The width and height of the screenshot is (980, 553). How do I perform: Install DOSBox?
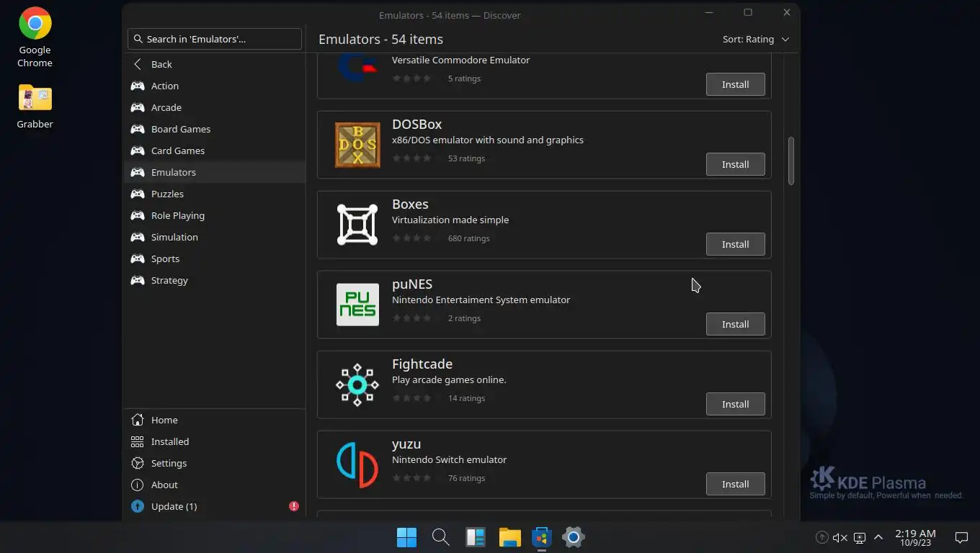point(735,164)
